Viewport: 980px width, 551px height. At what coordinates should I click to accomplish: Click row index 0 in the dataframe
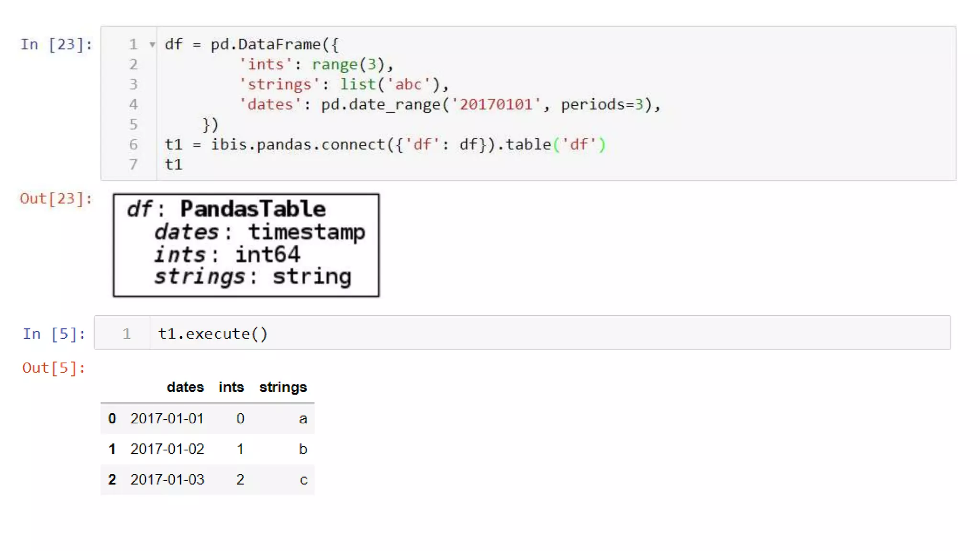click(x=112, y=419)
